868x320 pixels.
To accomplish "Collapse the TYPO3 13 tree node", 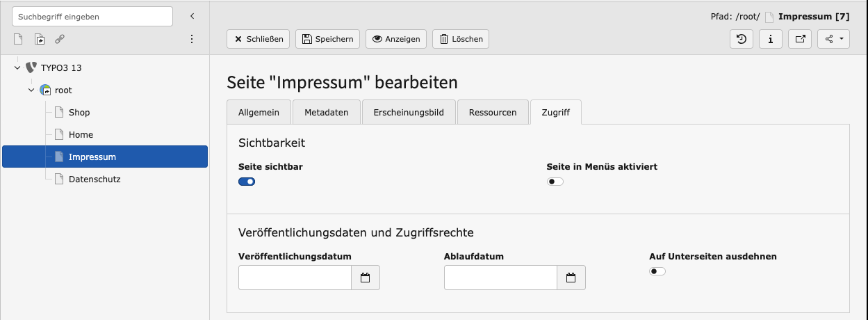I will pyautogui.click(x=17, y=68).
